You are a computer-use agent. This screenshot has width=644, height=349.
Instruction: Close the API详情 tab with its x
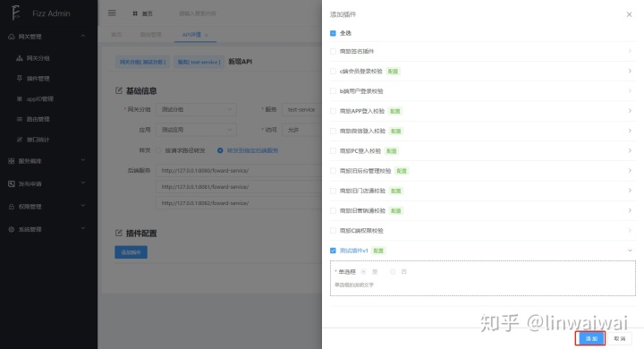[x=207, y=36]
